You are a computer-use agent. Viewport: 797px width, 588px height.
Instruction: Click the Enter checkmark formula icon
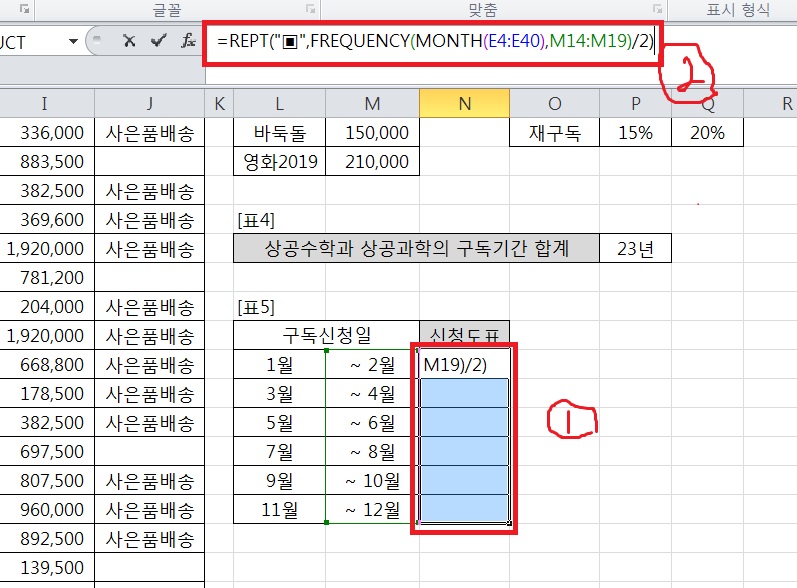tap(157, 41)
